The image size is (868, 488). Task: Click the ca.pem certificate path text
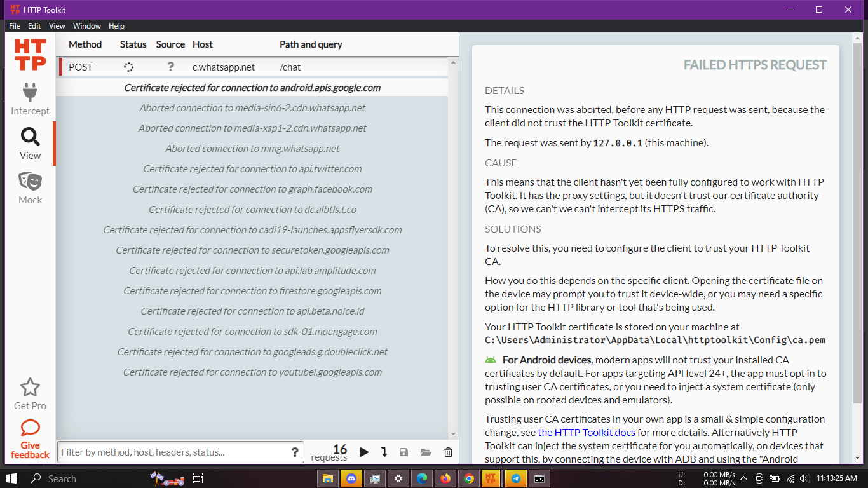(x=655, y=340)
